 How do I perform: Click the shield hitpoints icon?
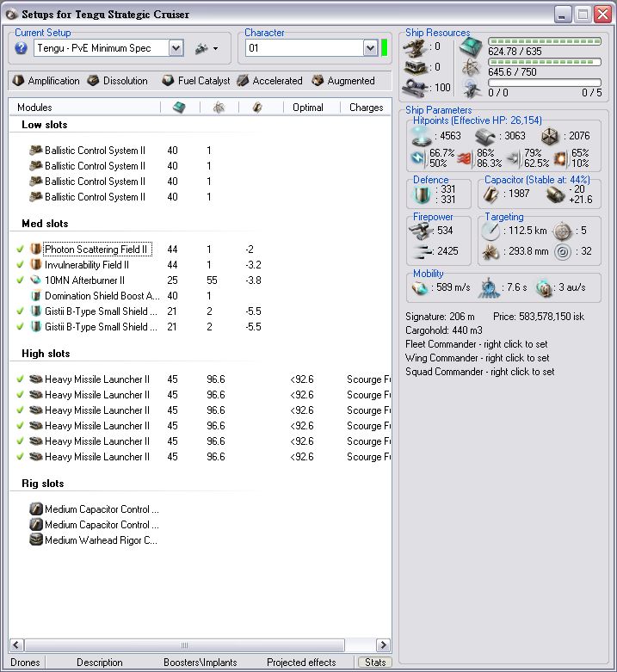click(x=421, y=136)
